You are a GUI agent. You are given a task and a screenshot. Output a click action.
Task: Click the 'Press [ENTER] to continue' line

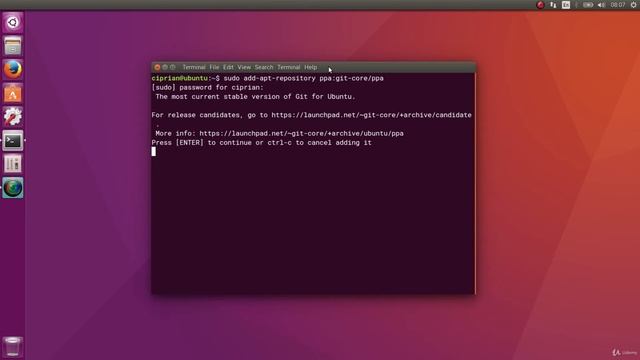pos(261,143)
